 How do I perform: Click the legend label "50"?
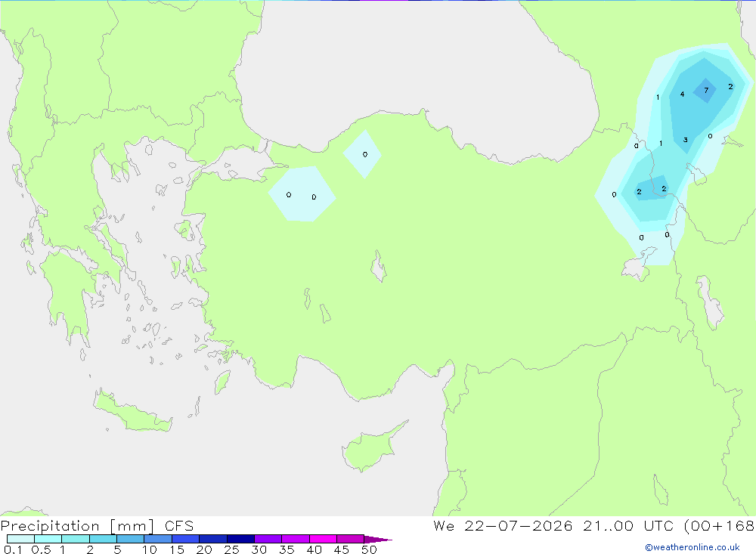coord(369,549)
